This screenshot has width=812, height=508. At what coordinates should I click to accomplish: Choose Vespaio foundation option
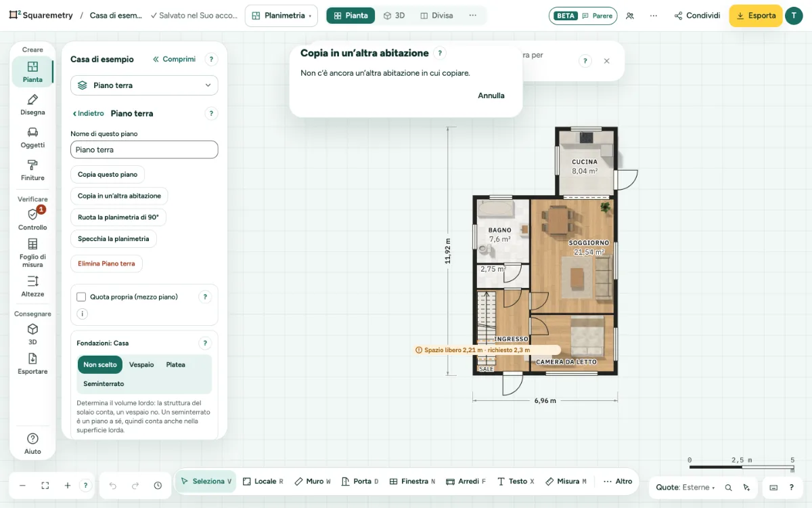[142, 364]
